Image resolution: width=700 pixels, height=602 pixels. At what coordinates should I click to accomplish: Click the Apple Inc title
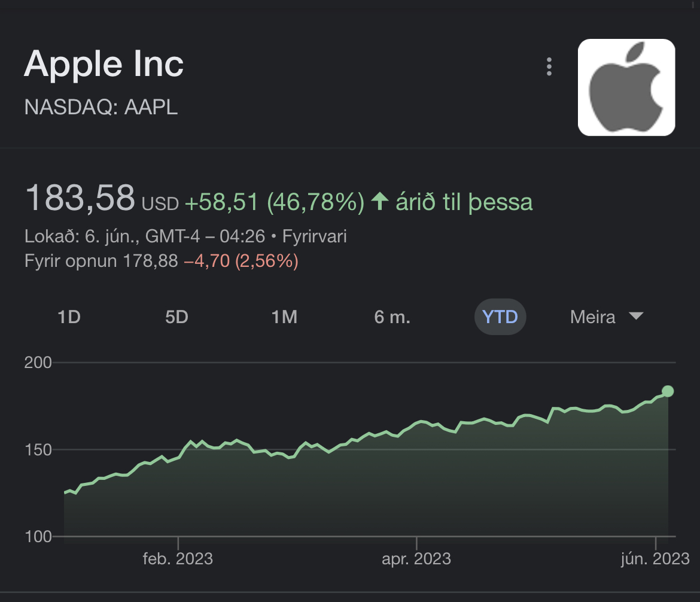click(104, 64)
